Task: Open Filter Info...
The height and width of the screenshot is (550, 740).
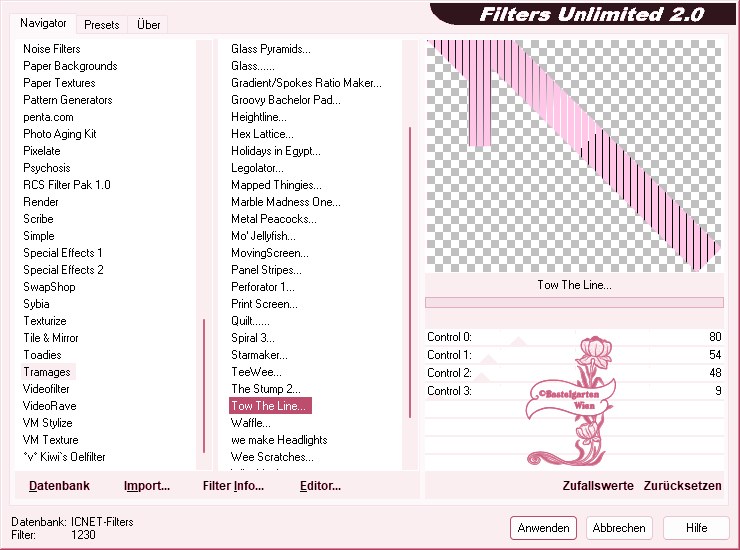Action: (x=233, y=486)
